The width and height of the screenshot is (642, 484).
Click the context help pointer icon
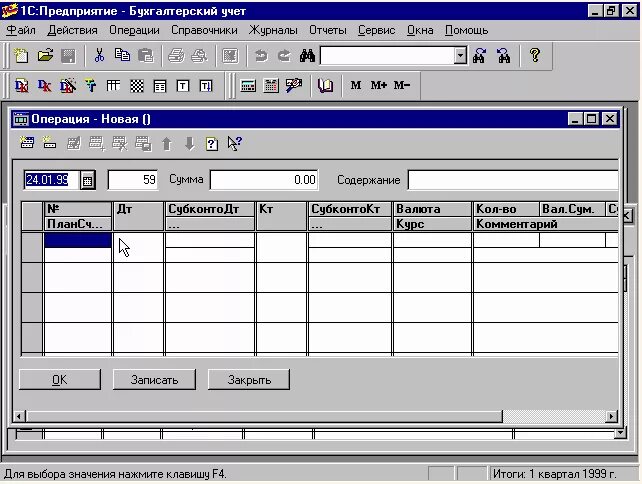(x=235, y=144)
